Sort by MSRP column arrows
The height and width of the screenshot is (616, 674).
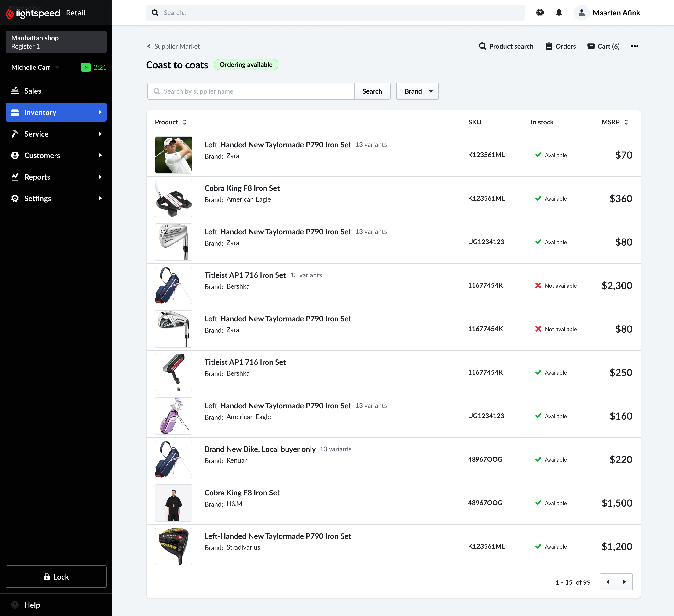(x=626, y=122)
